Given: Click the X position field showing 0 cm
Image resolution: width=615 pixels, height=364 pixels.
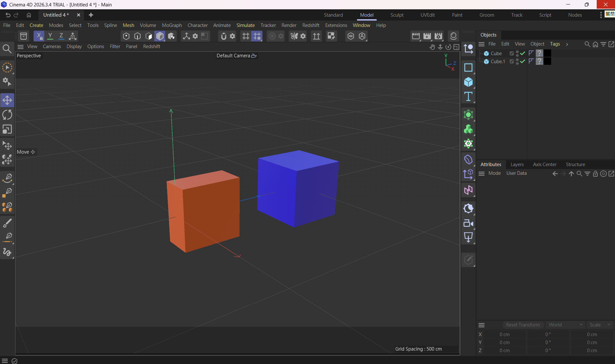Looking at the screenshot, I should click(x=504, y=334).
